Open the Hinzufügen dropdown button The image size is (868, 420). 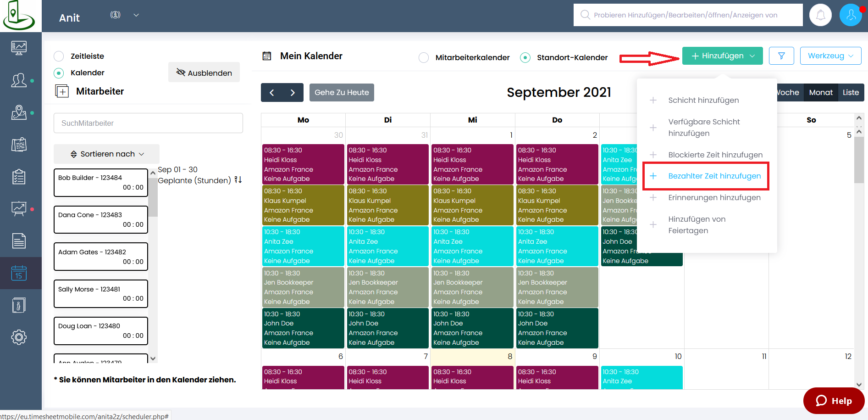tap(723, 56)
